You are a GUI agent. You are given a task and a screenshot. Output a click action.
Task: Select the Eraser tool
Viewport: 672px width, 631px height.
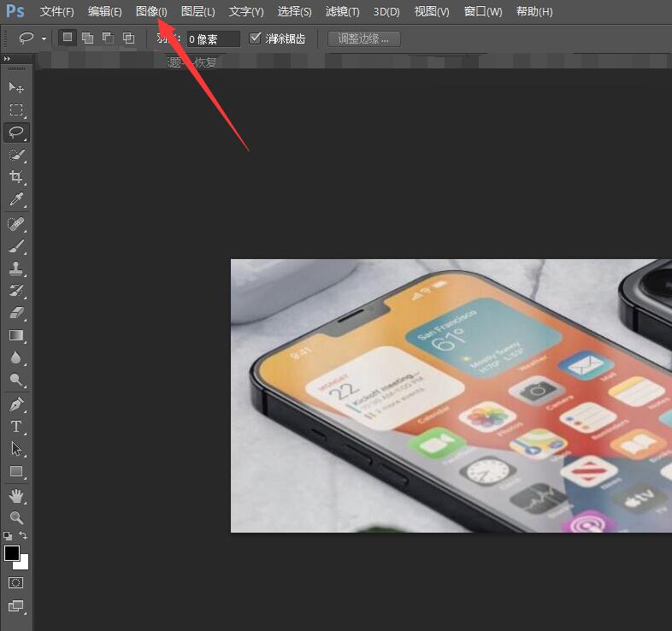[x=16, y=313]
